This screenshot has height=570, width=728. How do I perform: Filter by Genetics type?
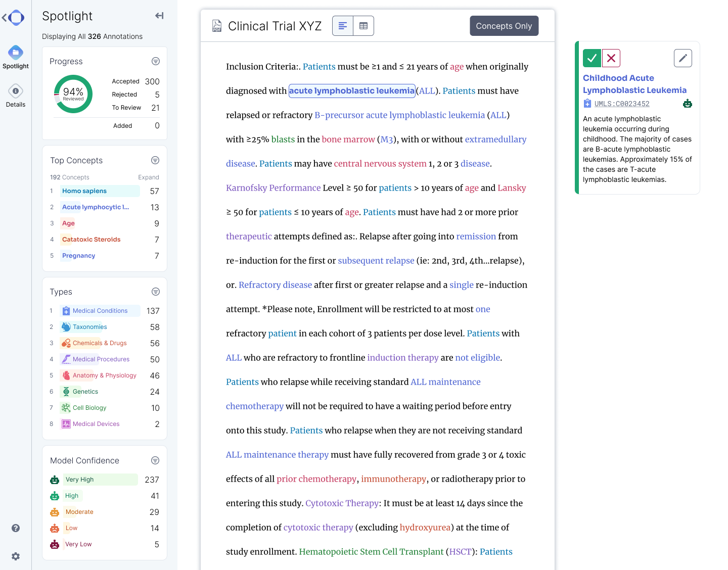85,392
